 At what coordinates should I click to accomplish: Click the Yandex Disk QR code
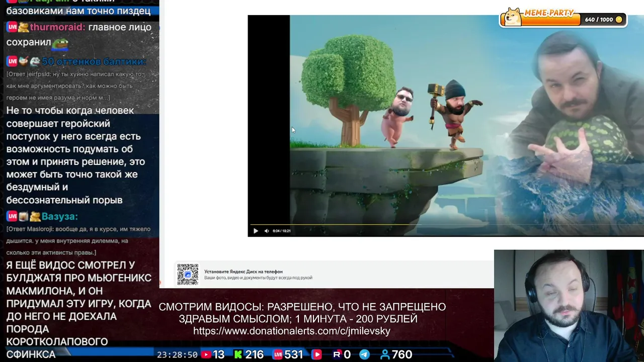pyautogui.click(x=188, y=275)
